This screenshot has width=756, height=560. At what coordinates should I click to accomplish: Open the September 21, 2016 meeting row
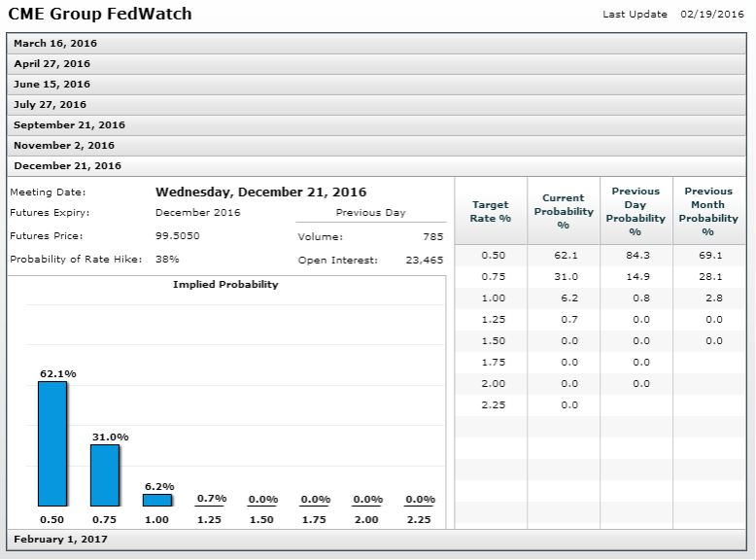(x=69, y=125)
